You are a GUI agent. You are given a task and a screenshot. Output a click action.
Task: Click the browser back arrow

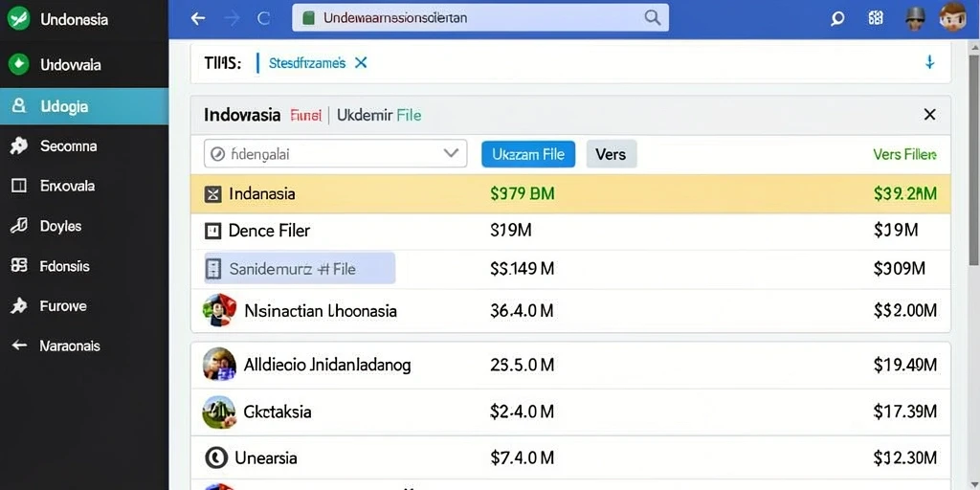(197, 19)
